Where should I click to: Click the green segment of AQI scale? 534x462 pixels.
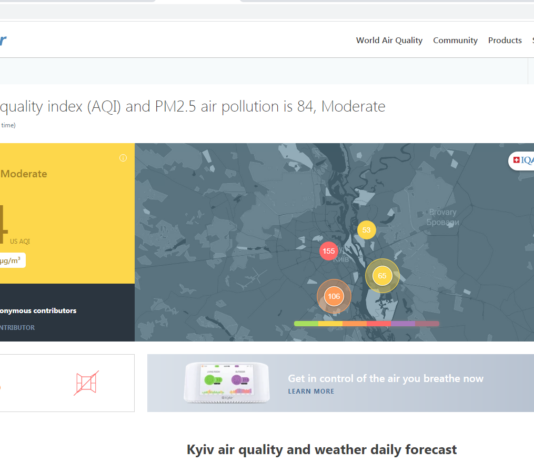click(x=306, y=323)
